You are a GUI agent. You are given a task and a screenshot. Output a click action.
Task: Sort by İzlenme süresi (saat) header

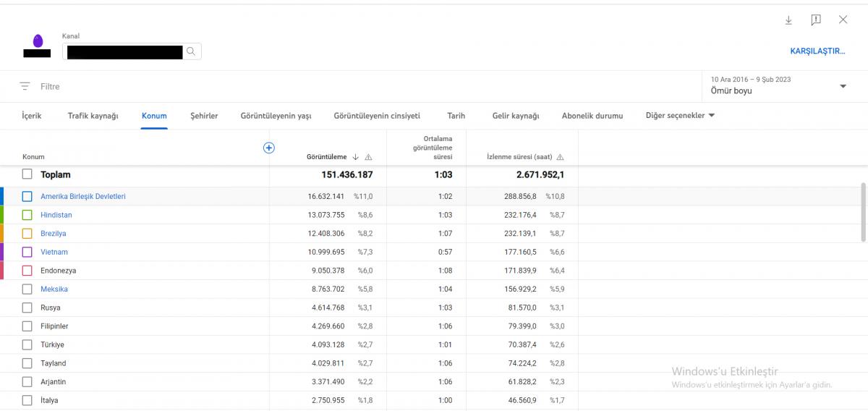[x=520, y=157]
